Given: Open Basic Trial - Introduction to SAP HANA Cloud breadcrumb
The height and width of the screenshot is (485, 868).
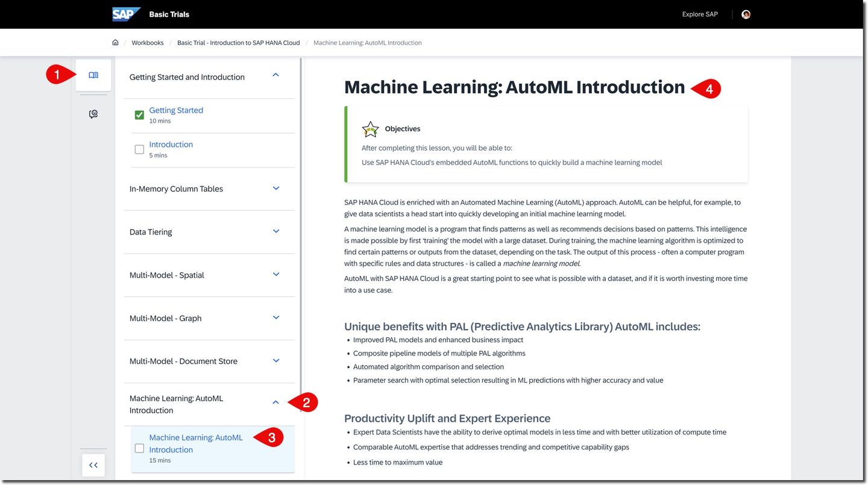Looking at the screenshot, I should (238, 43).
